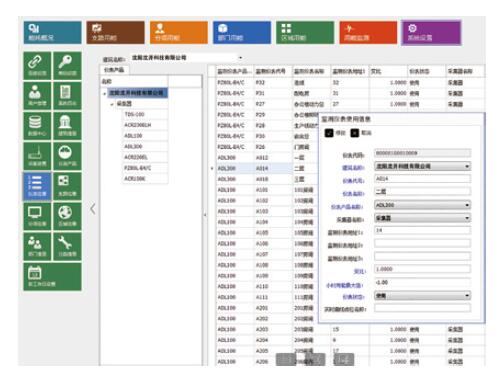Click the paperclip link icon tile
Screen dimensions: 497x391
37,66
